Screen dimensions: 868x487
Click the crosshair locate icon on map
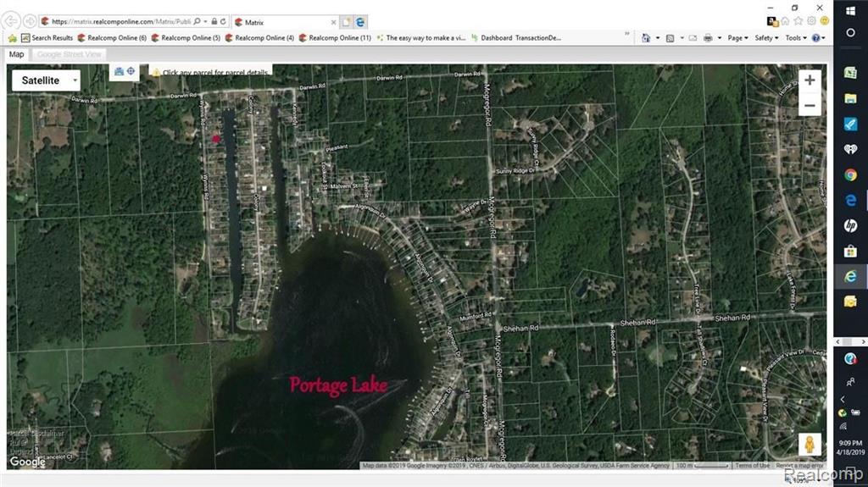(x=131, y=71)
